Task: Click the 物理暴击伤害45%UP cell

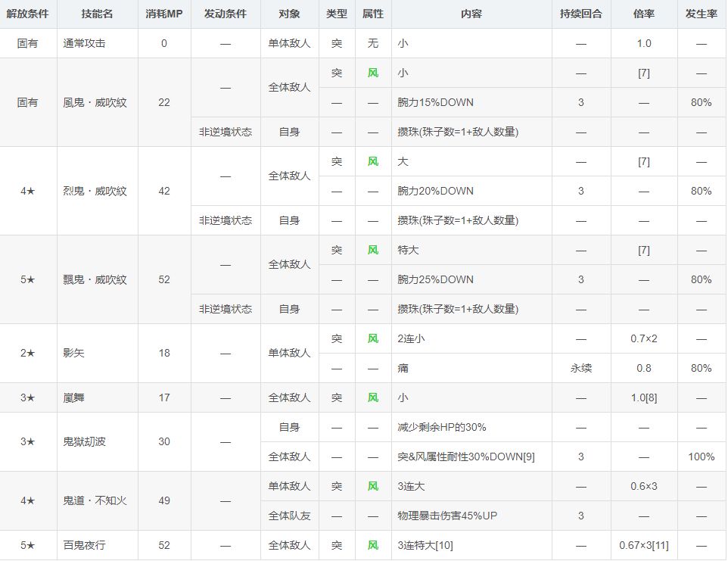Action: [471, 516]
